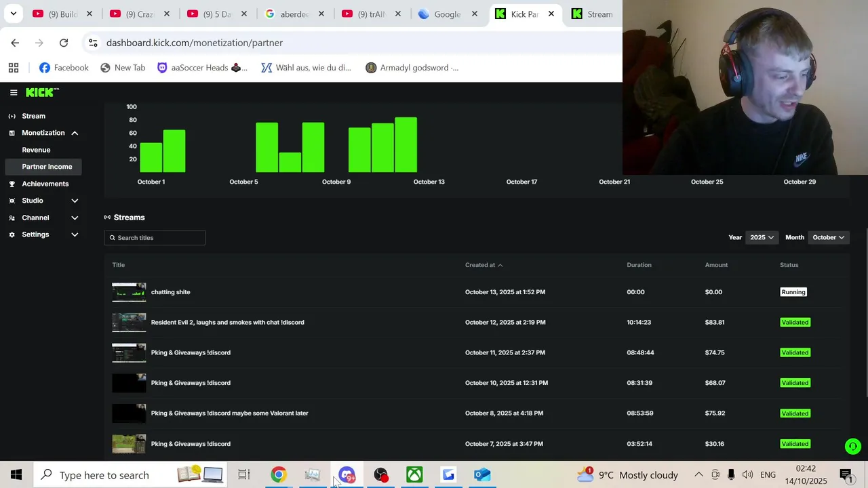Open the weather widget showing 9°C
This screenshot has width=868, height=488.
tap(629, 475)
